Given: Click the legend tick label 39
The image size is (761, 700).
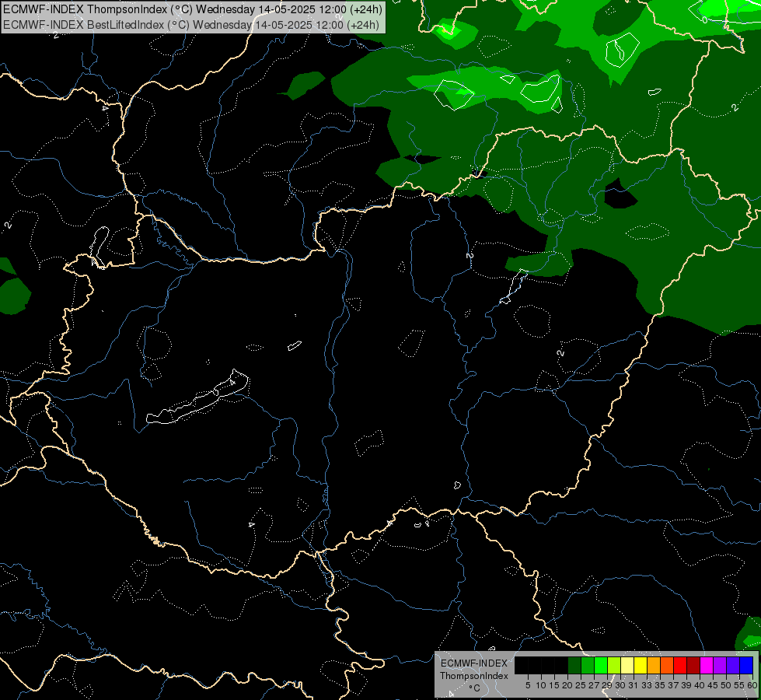Looking at the screenshot, I should pos(686,685).
